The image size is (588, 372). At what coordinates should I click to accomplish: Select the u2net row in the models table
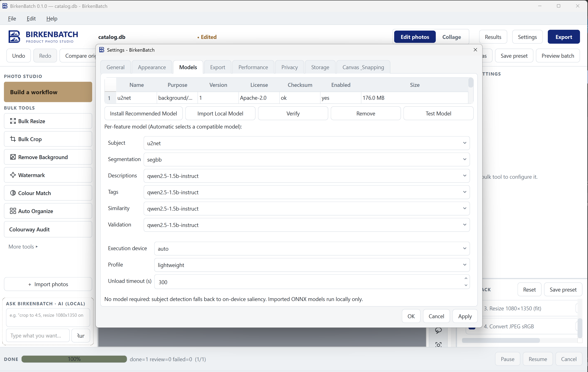pyautogui.click(x=286, y=98)
